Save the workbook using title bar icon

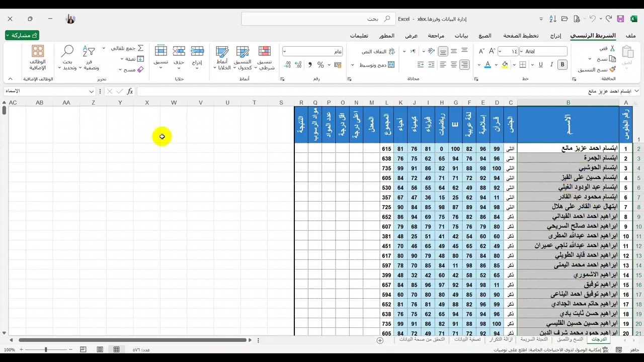[x=620, y=19]
